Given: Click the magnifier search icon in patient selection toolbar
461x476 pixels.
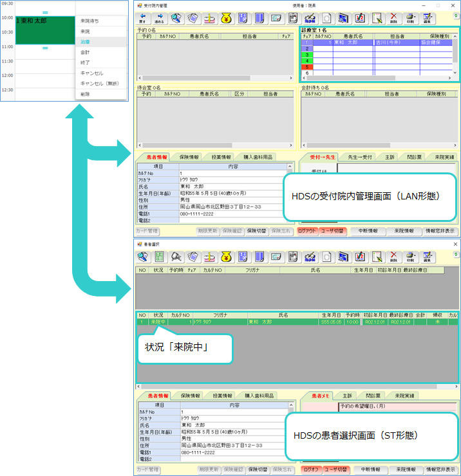Looking at the screenshot, I should coord(176,257).
